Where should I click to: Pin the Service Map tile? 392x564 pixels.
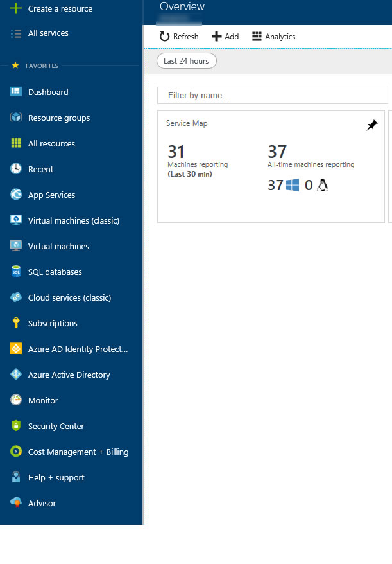point(372,126)
